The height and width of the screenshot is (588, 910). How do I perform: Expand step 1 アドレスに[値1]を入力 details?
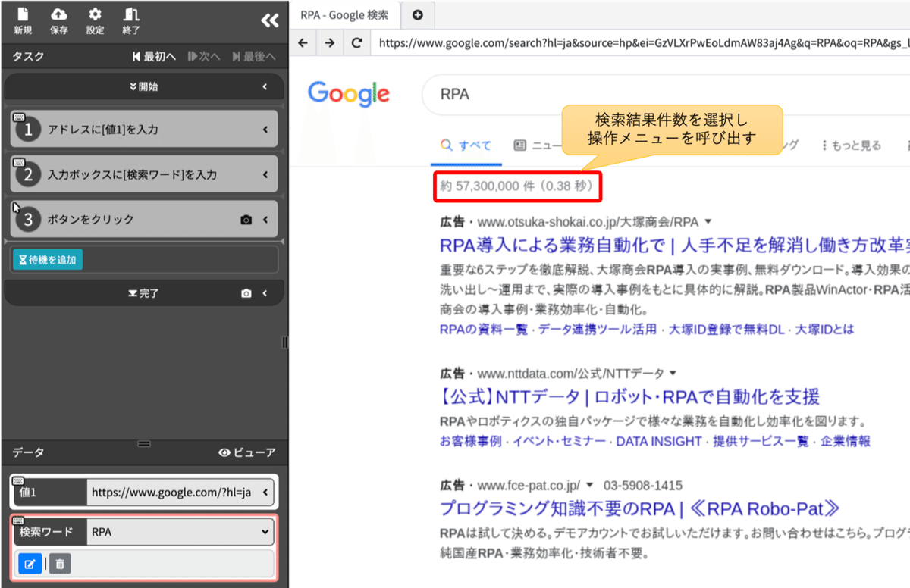[264, 128]
